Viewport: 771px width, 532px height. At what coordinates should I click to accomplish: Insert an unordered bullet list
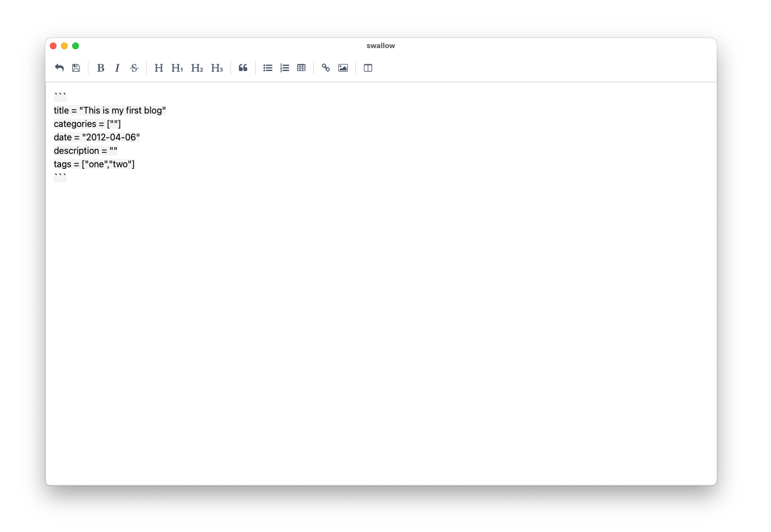pyautogui.click(x=268, y=68)
